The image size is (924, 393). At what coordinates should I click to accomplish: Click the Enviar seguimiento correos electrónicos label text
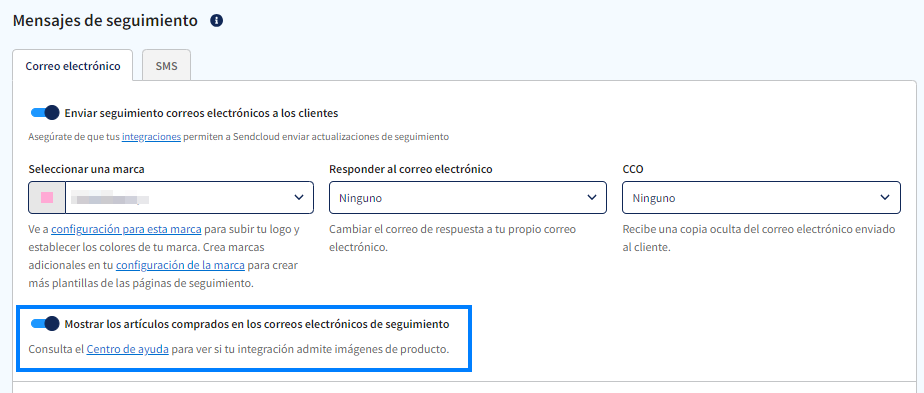[201, 113]
